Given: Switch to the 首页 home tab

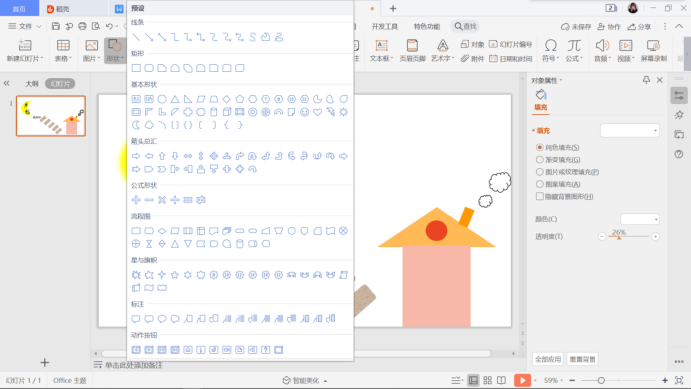Looking at the screenshot, I should 19,9.
